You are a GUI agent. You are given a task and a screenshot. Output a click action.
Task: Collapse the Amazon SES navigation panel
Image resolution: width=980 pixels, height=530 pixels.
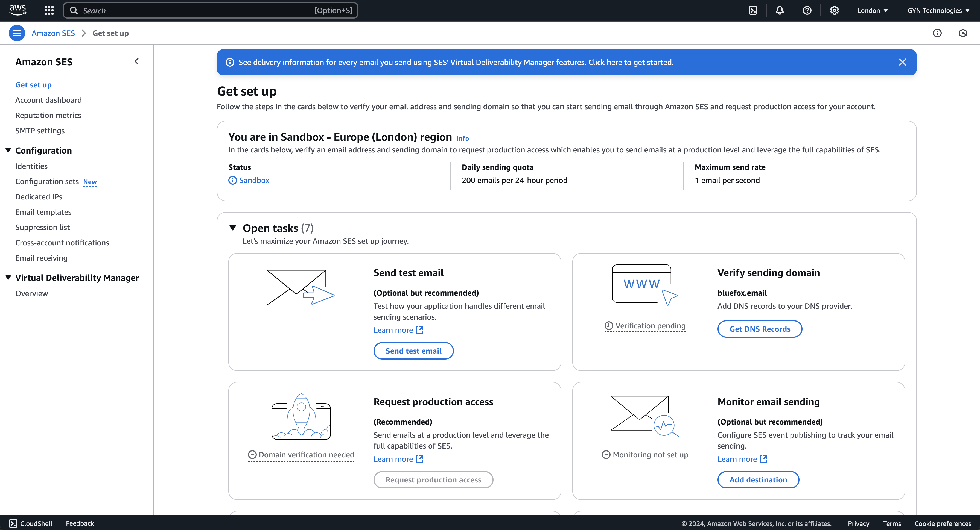click(x=136, y=61)
